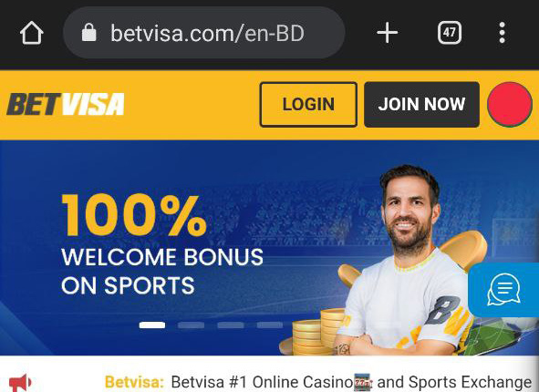Open a new tab with plus icon
539x392 pixels.
pos(388,33)
